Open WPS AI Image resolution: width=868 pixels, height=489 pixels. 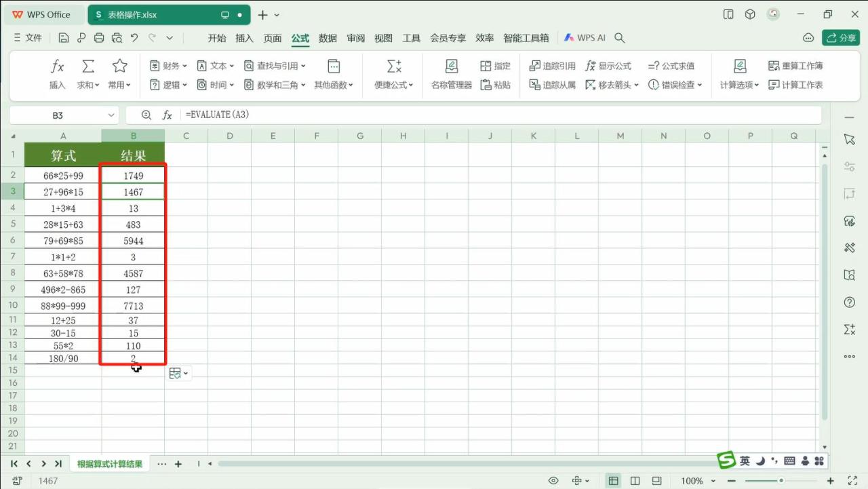click(585, 38)
